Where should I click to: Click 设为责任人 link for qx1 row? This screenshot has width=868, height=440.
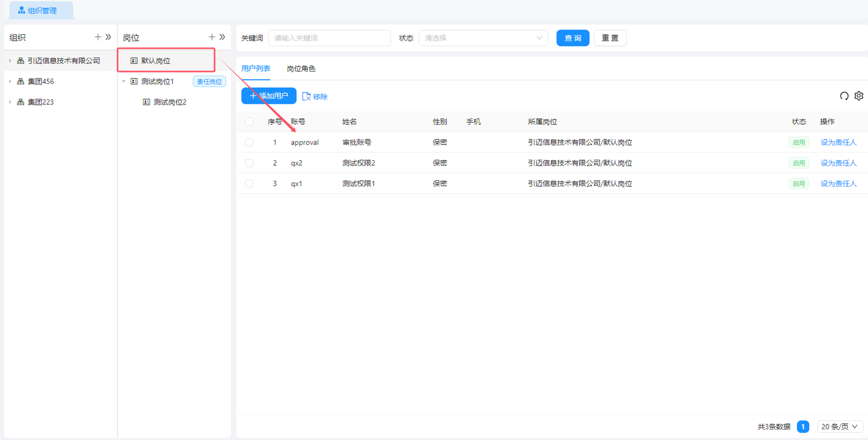(x=838, y=184)
